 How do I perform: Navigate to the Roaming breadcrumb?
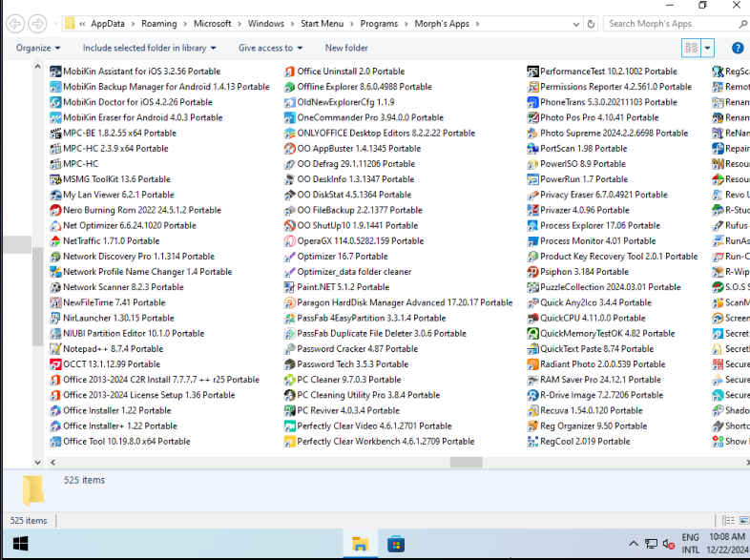pyautogui.click(x=158, y=24)
